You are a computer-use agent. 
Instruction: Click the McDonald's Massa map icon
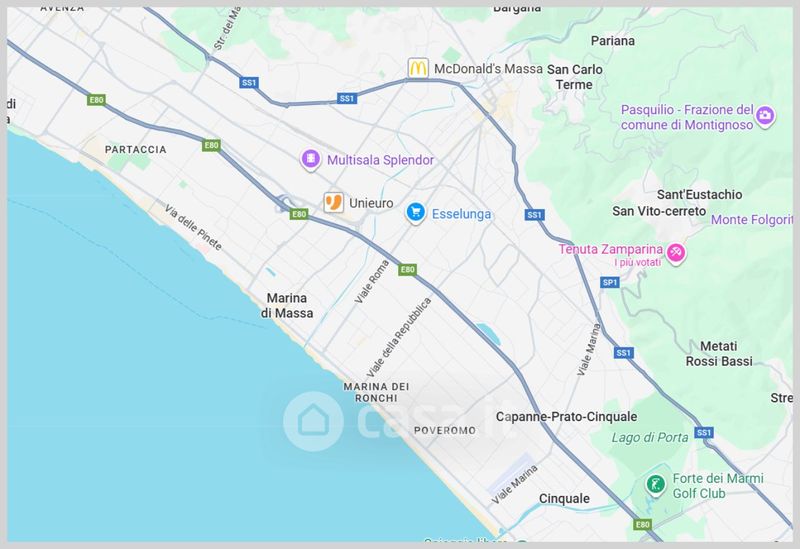coord(417,68)
